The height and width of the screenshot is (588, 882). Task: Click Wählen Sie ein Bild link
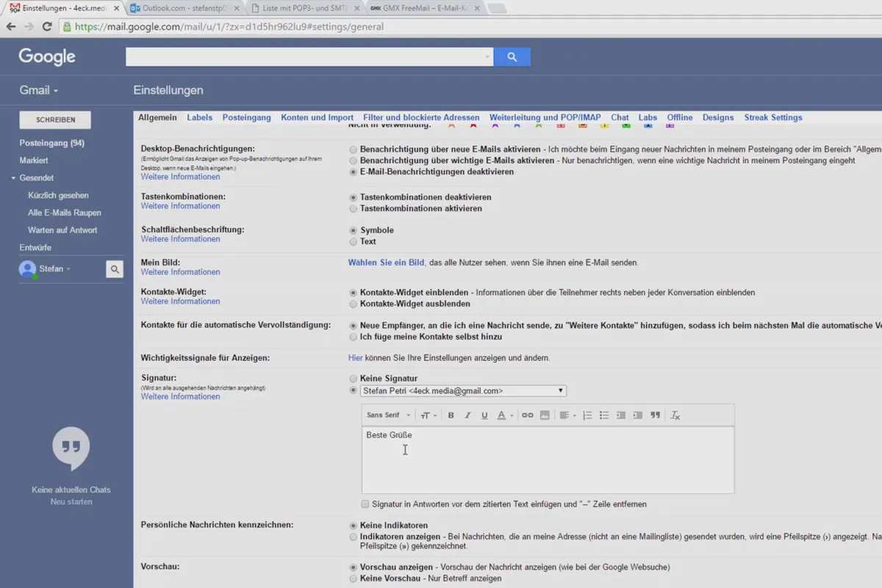386,262
